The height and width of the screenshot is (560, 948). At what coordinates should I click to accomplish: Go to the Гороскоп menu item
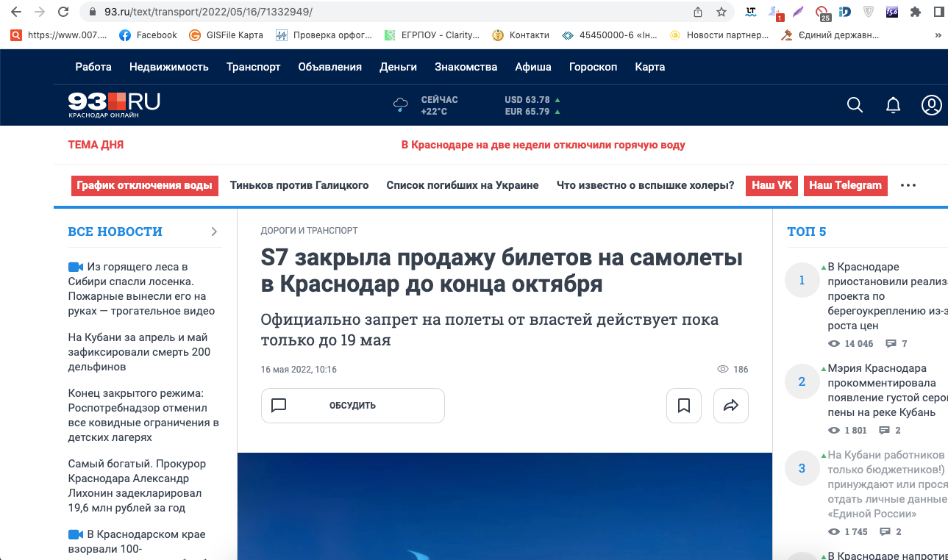click(x=593, y=67)
